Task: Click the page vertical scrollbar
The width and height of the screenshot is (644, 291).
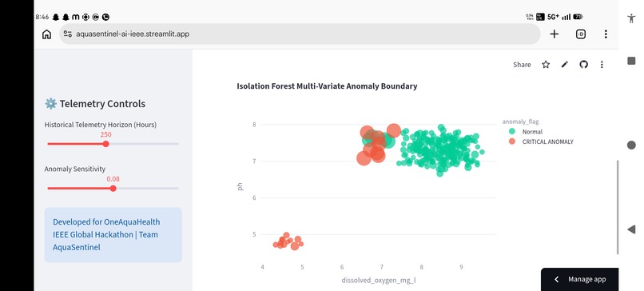Action: click(x=618, y=207)
